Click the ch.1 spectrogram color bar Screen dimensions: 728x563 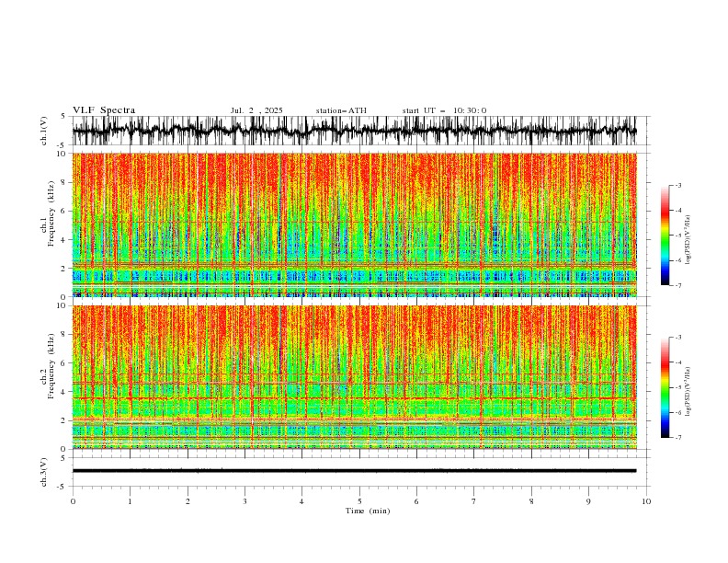[x=665, y=236]
